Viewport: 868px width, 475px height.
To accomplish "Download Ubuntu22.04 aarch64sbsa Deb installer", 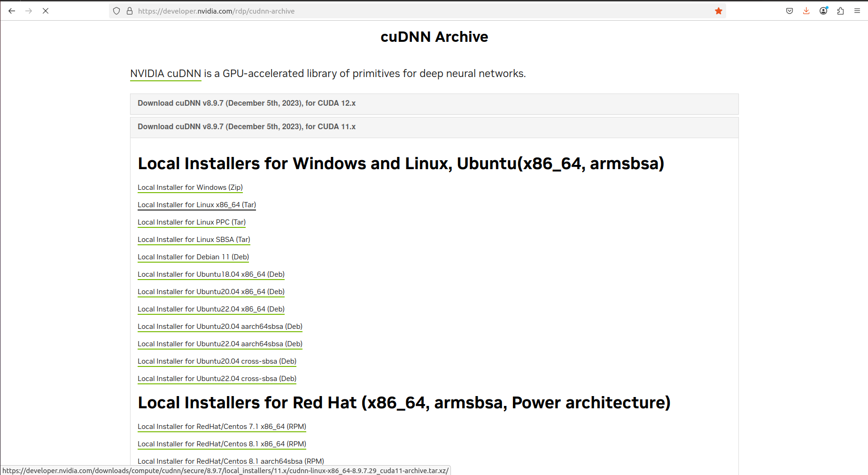I will 220,344.
